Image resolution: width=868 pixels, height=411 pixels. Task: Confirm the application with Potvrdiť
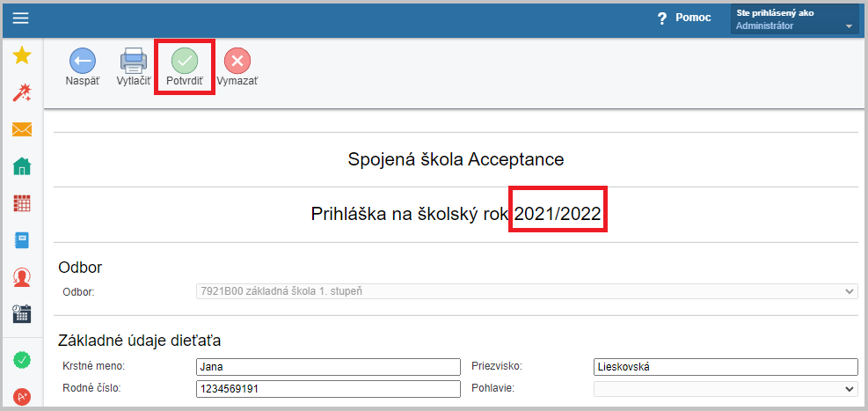[x=185, y=68]
